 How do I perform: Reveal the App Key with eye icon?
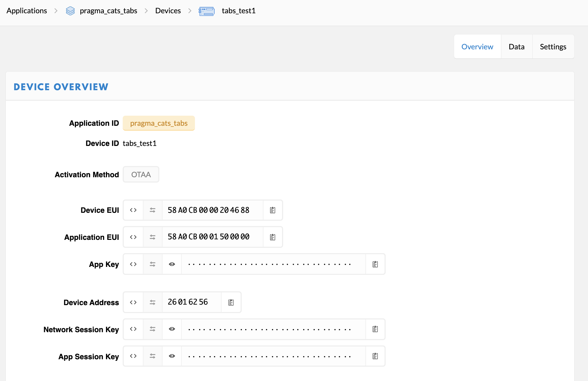pyautogui.click(x=172, y=264)
